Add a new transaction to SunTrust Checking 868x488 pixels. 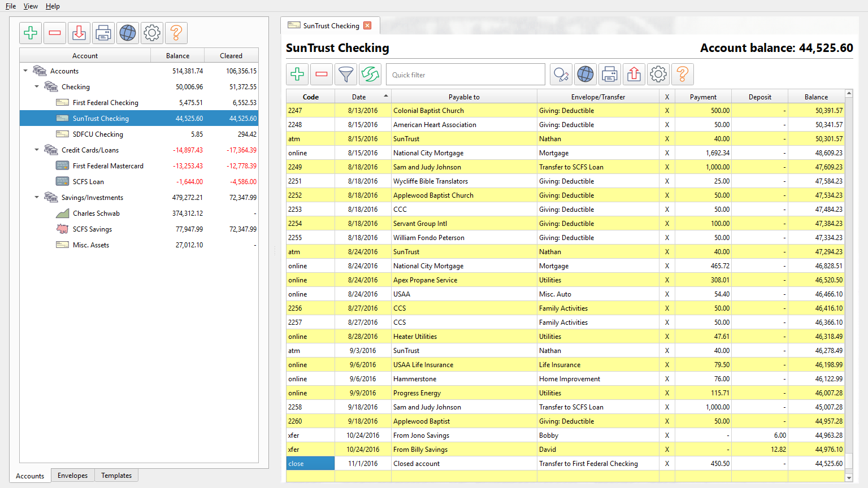coord(297,74)
